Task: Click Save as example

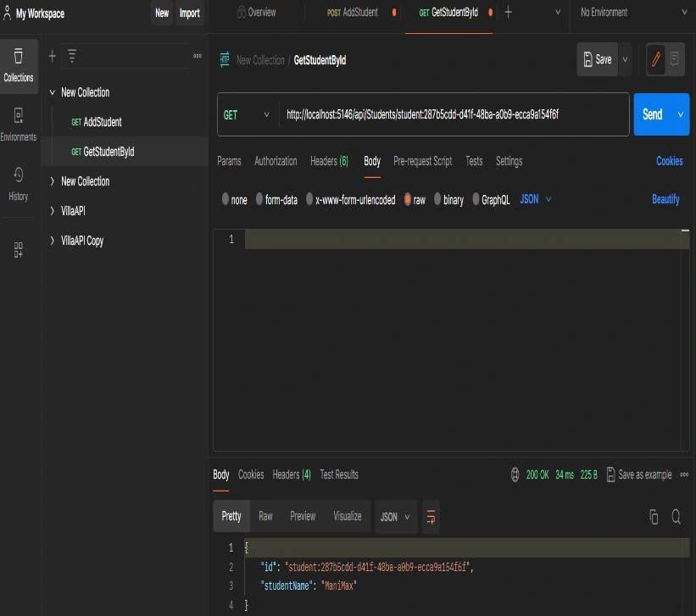Action: [x=639, y=474]
